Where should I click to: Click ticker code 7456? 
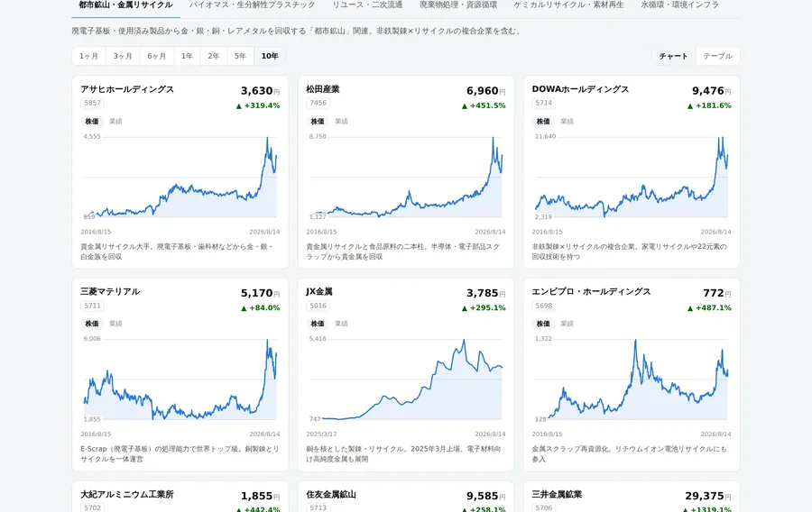pyautogui.click(x=318, y=103)
